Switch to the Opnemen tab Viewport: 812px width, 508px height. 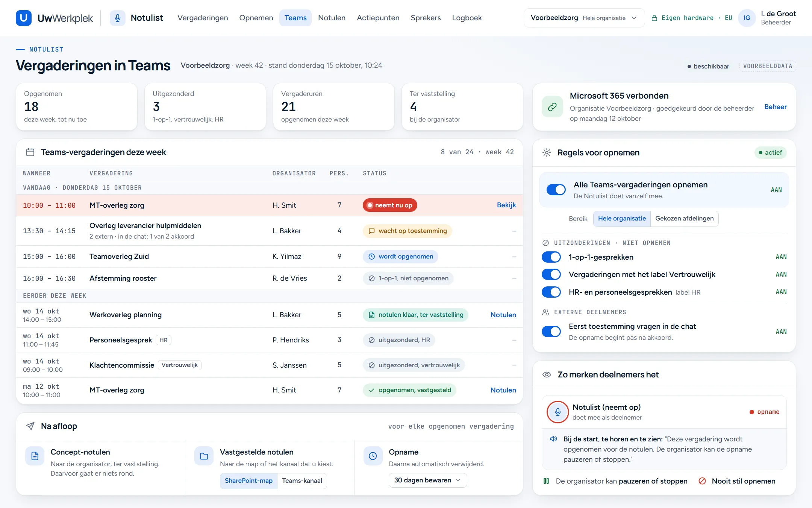[x=256, y=18]
